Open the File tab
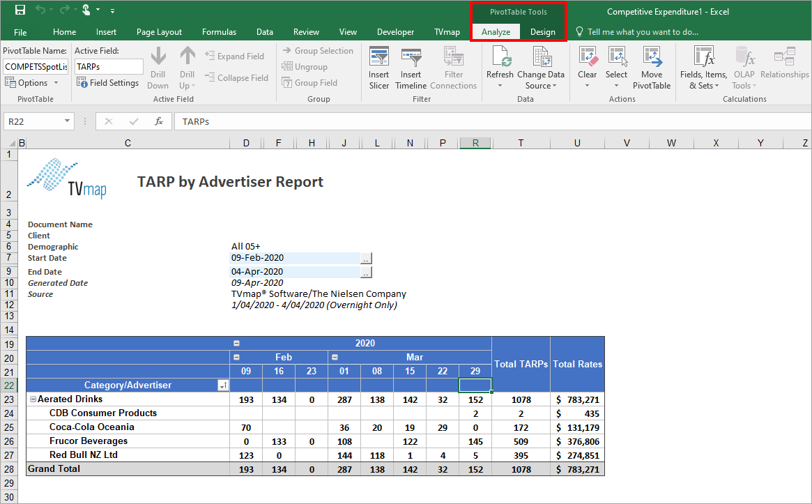 20,32
